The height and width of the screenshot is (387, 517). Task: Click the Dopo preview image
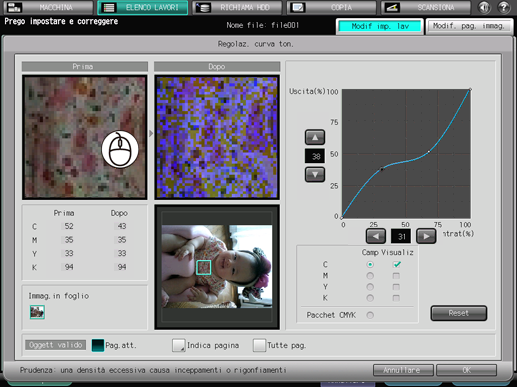[x=217, y=137]
